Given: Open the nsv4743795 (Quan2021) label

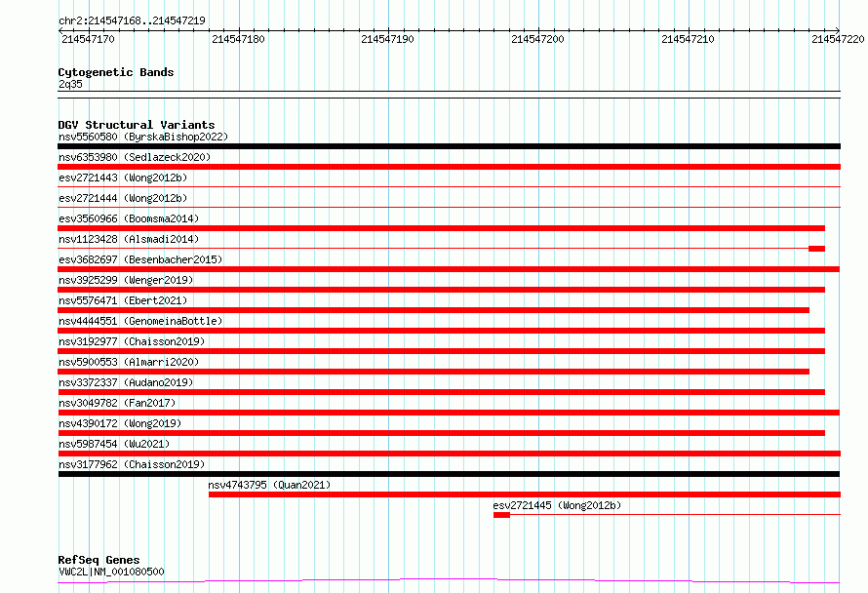Looking at the screenshot, I should pyautogui.click(x=269, y=485).
